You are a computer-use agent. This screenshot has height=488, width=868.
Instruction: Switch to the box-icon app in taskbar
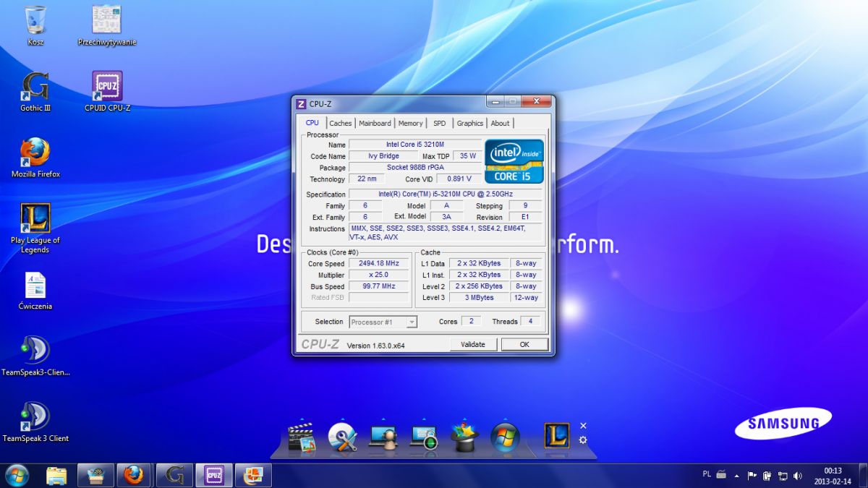pos(95,475)
